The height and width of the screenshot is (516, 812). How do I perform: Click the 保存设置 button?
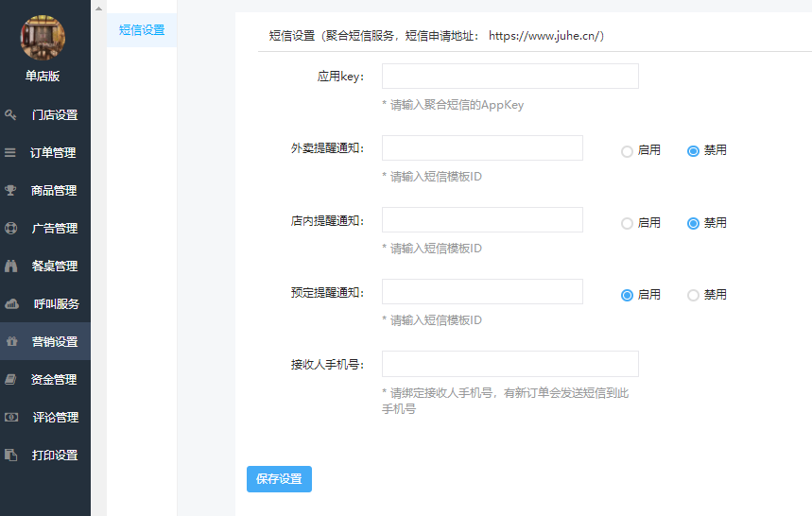coord(279,479)
